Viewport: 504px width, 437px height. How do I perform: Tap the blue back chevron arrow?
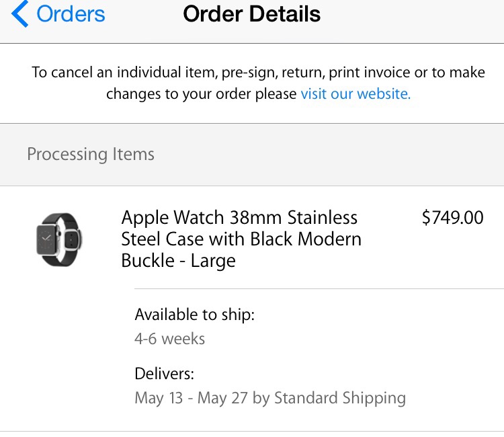20,14
